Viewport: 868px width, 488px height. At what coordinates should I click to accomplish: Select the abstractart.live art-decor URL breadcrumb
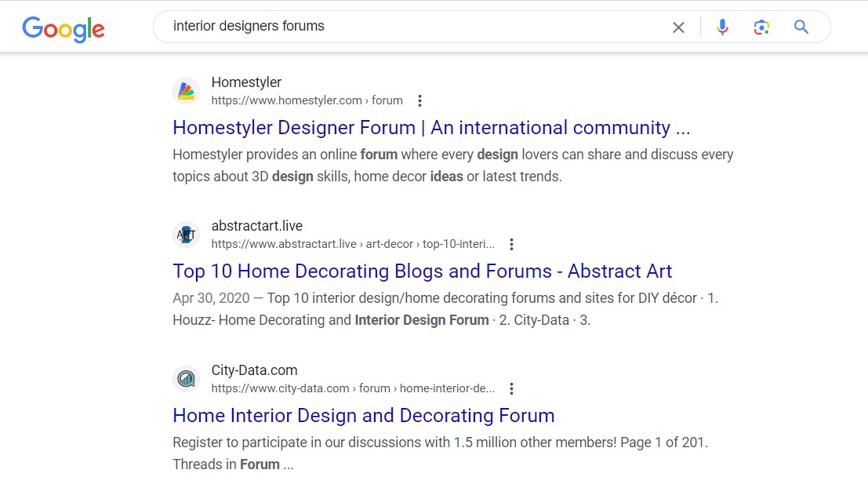(353, 244)
